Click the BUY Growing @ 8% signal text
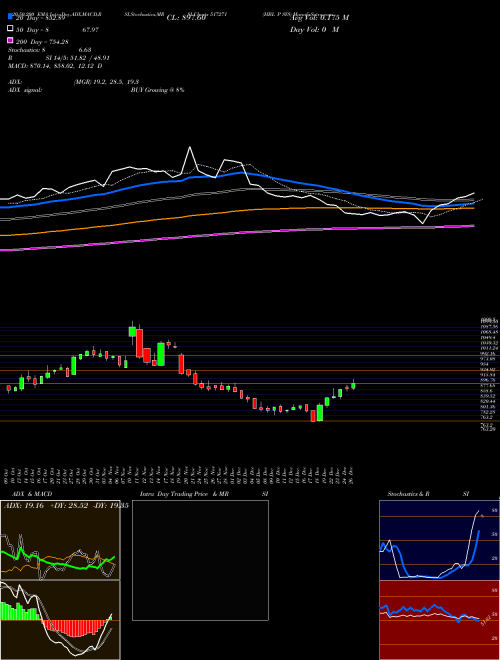This screenshot has height=660, width=500. coord(157,90)
